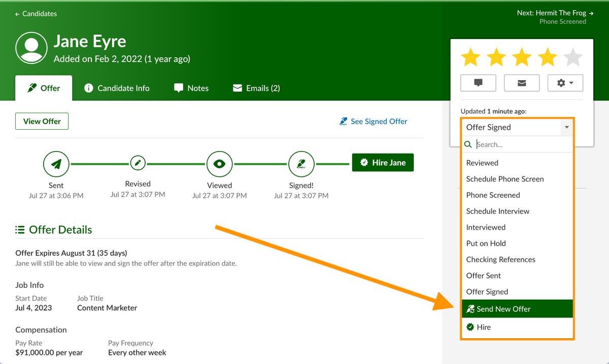Click the Sent paper-plane milestone icon
This screenshot has height=364, width=609.
pyautogui.click(x=56, y=164)
